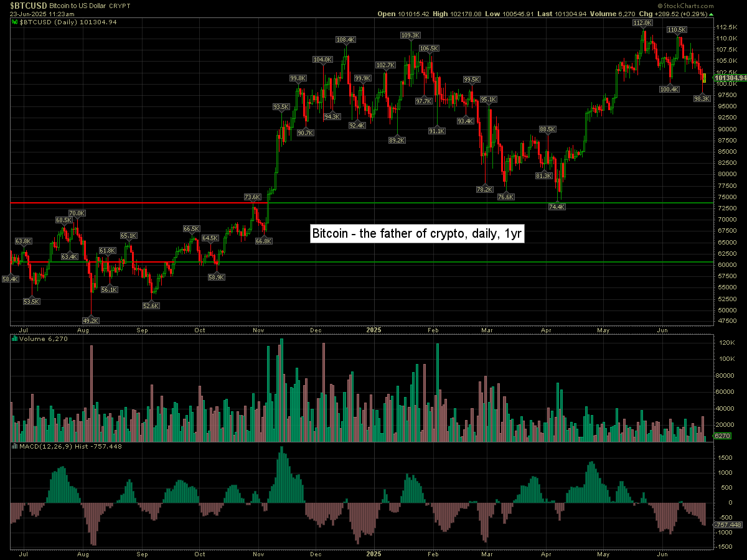This screenshot has height=560, width=747.
Task: Select the 109.3K January high label
Action: pyautogui.click(x=411, y=35)
